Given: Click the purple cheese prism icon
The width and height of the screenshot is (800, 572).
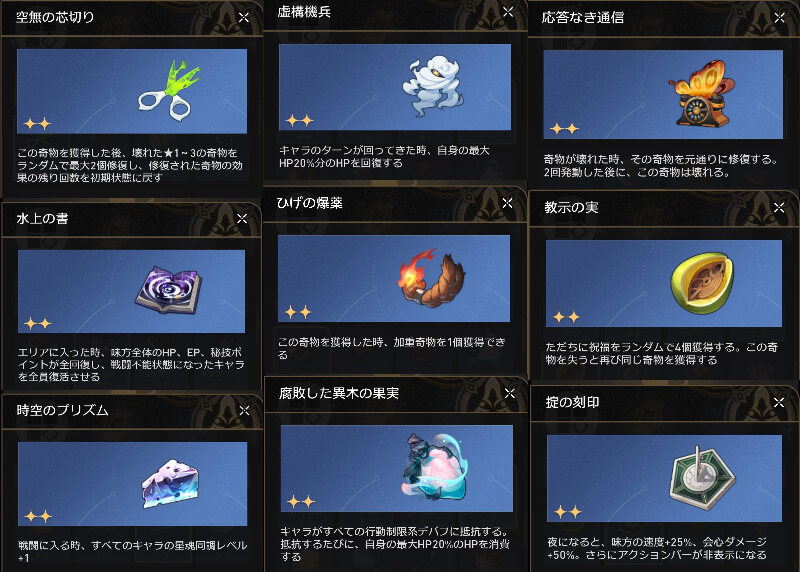Looking at the screenshot, I should click(170, 483).
